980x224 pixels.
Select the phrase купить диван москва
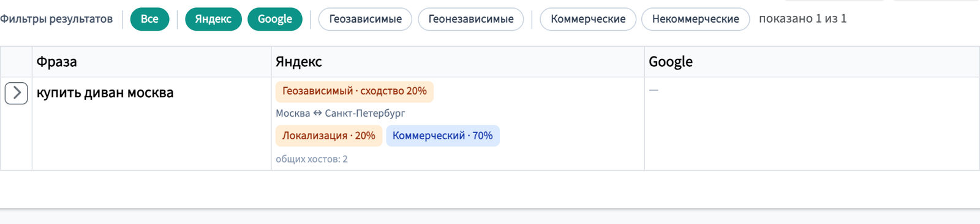pyautogui.click(x=105, y=93)
